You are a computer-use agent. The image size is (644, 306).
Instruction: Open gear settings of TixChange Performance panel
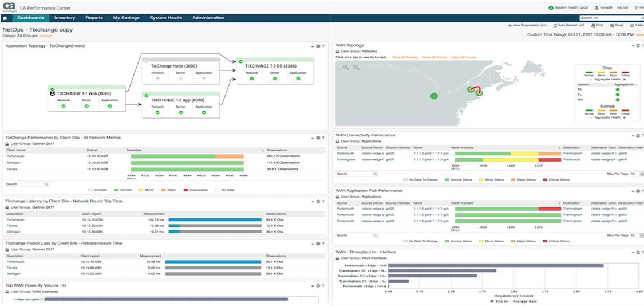pos(318,138)
